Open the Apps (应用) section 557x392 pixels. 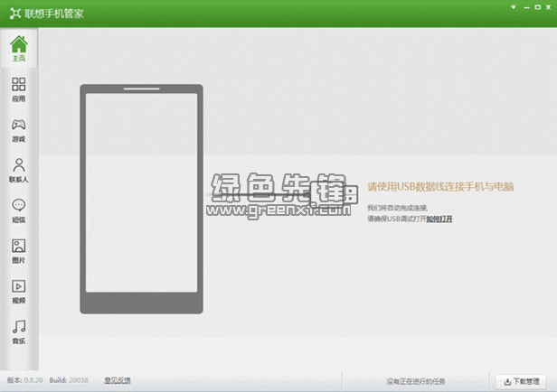pos(19,89)
